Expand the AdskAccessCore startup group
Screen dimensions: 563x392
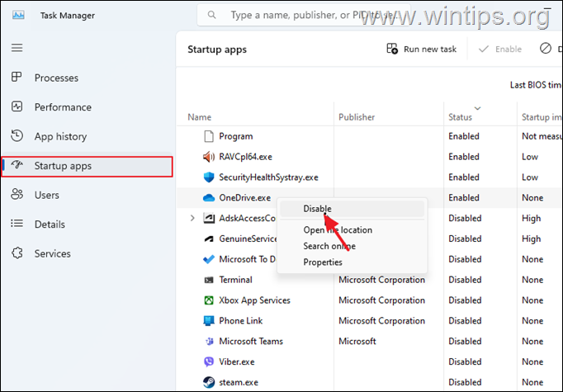point(192,218)
